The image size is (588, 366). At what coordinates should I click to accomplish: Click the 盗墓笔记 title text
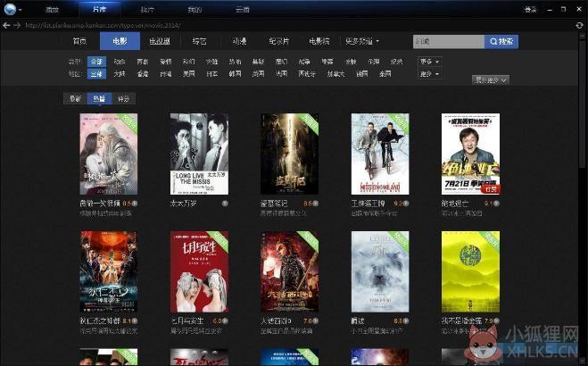point(274,204)
